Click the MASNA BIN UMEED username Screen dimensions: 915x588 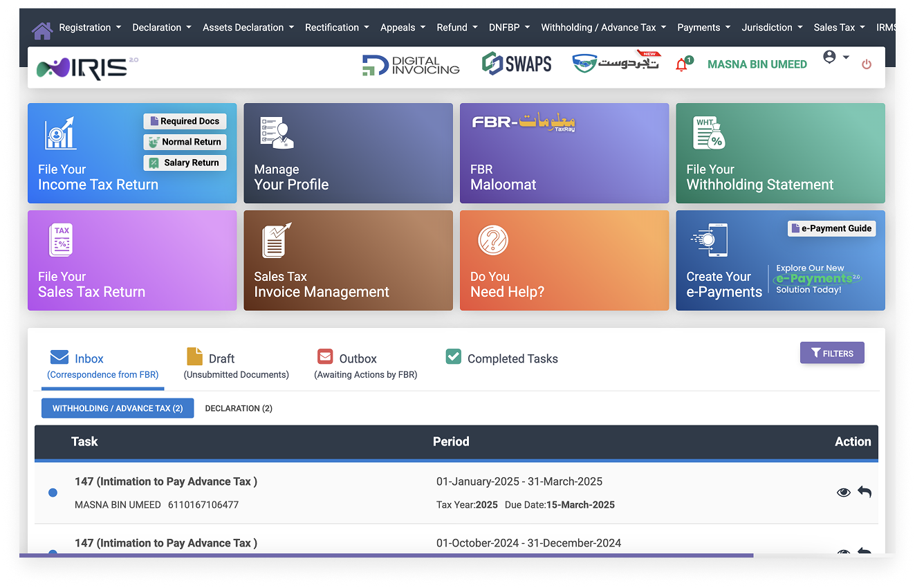[x=757, y=64]
